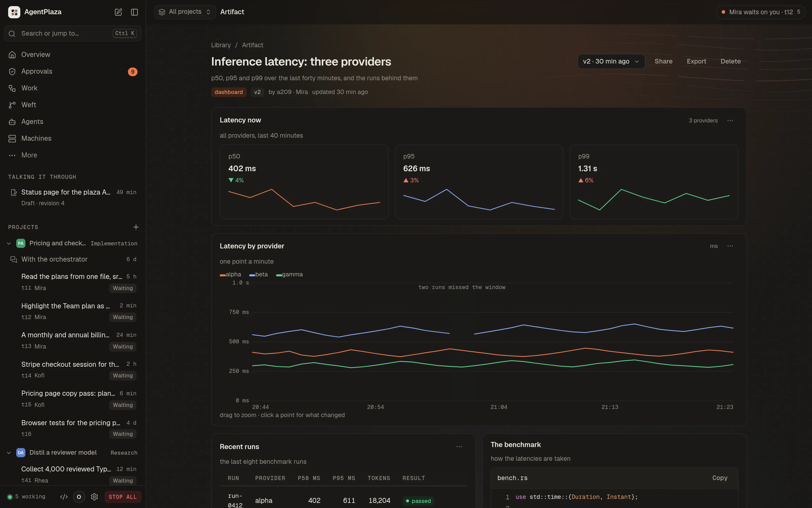Open the All projects dropdown
The width and height of the screenshot is (812, 508).
[185, 12]
